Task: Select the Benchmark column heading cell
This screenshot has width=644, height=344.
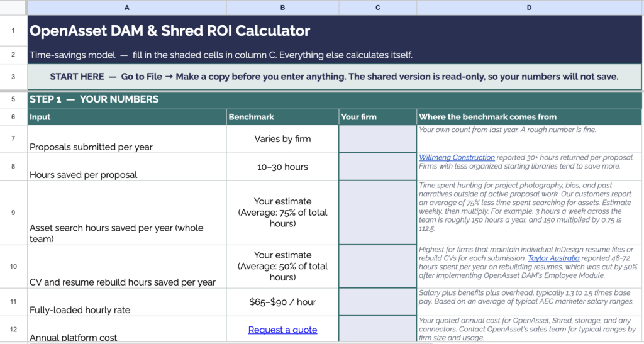Action: (282, 117)
